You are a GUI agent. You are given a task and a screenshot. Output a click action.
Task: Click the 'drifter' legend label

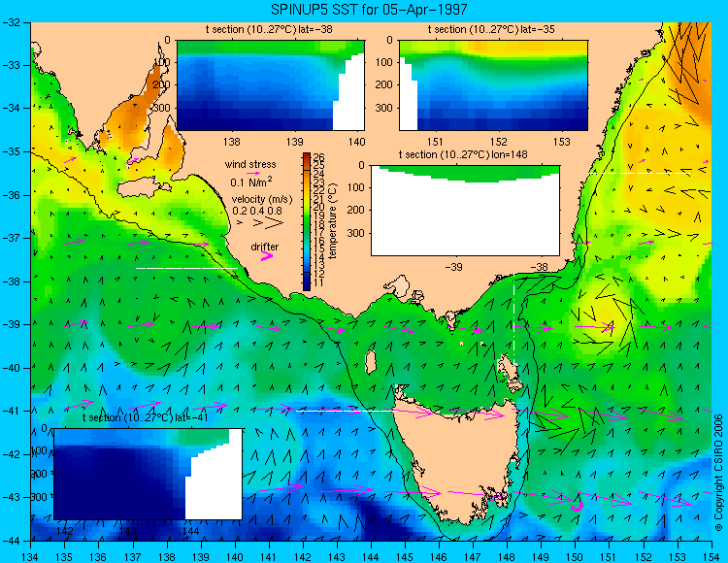click(265, 247)
